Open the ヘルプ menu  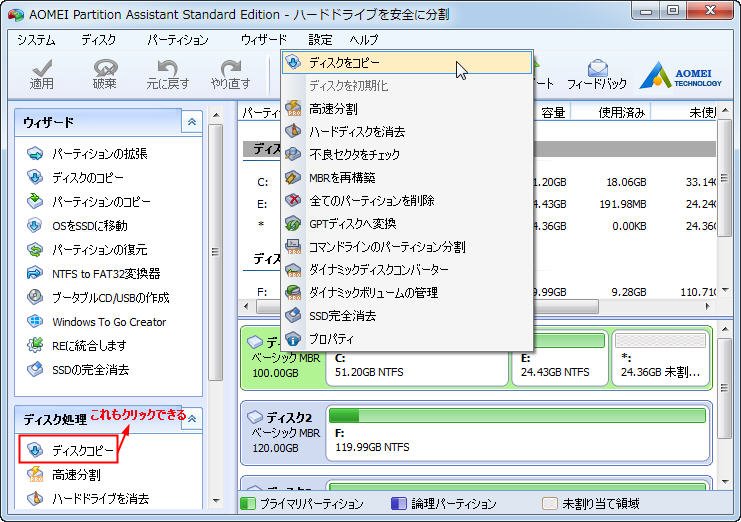(x=364, y=40)
